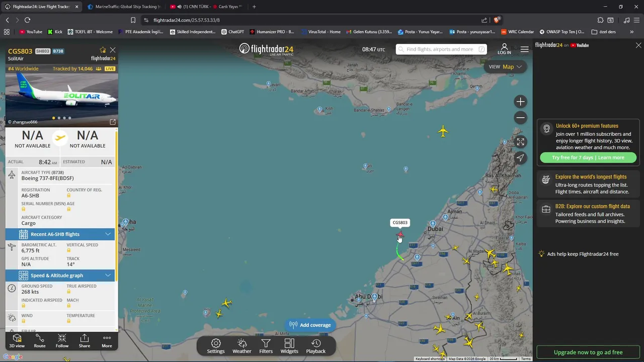Click the Brave Shields lion icon

click(496, 20)
